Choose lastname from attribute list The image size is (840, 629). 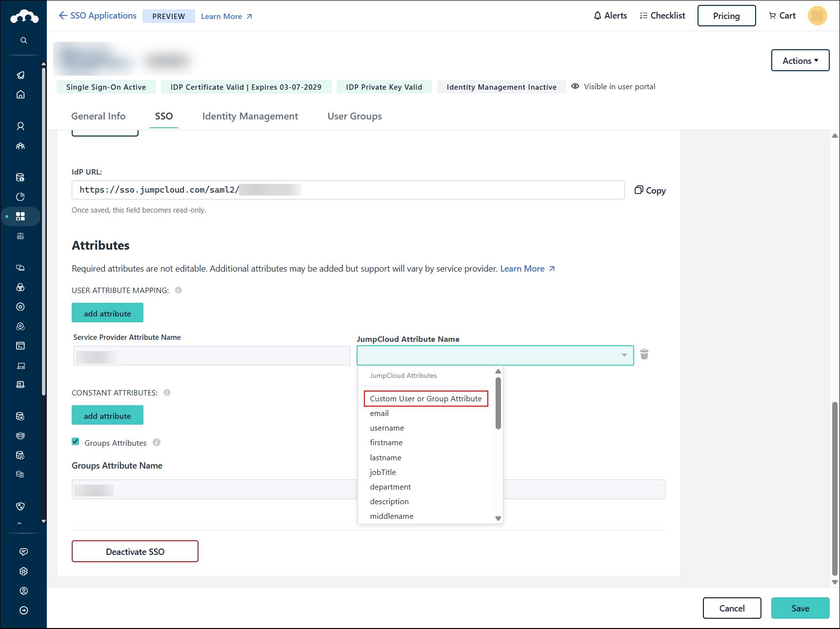[x=386, y=458]
